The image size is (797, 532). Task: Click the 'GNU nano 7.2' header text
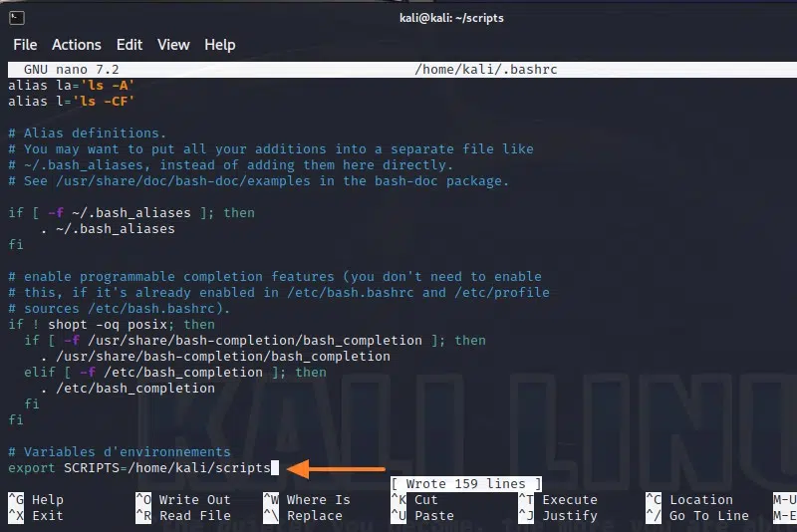coord(71,70)
